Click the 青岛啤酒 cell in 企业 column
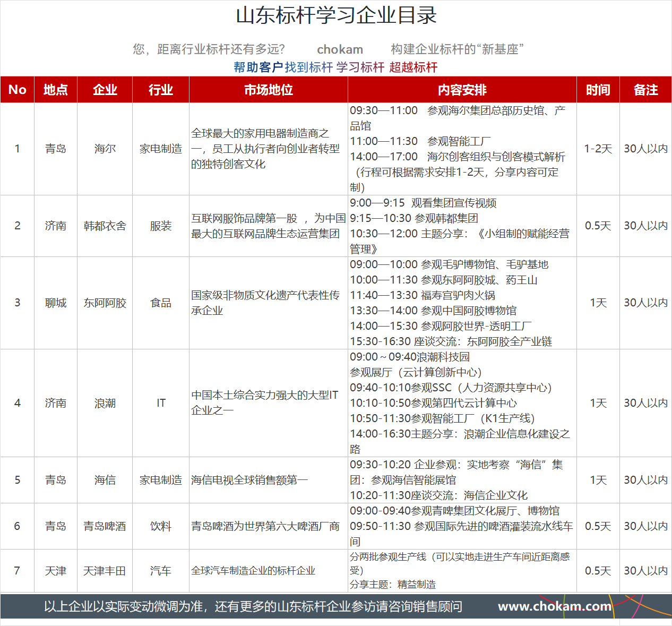Viewport: 672px width, 626px height. tap(105, 526)
